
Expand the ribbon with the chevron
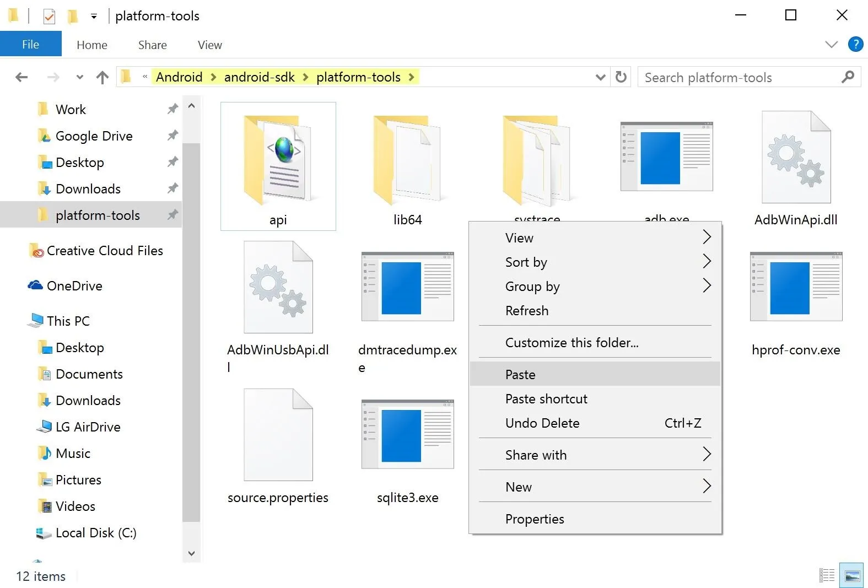[831, 45]
